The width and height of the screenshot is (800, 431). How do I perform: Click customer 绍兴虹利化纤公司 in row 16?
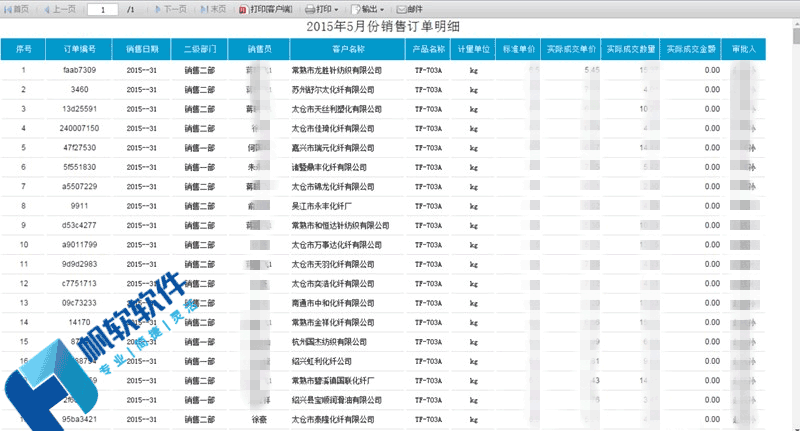[x=321, y=361]
